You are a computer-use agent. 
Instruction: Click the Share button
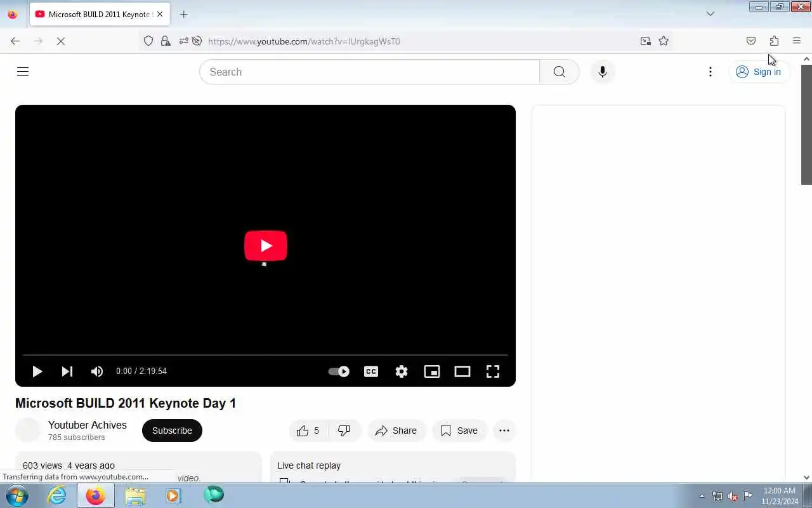[x=396, y=431]
